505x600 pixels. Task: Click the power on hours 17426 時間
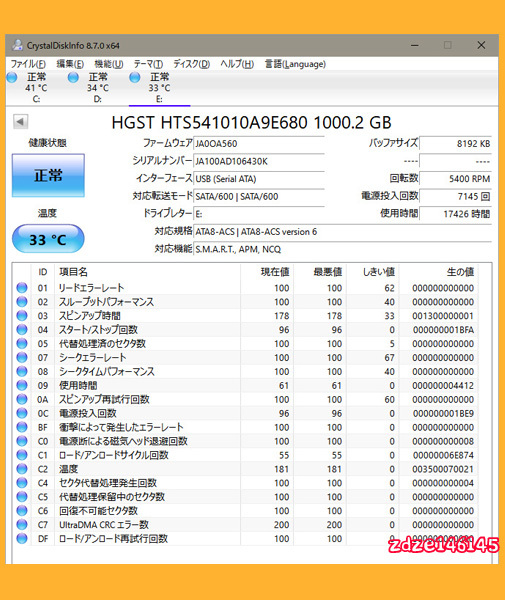[455, 214]
